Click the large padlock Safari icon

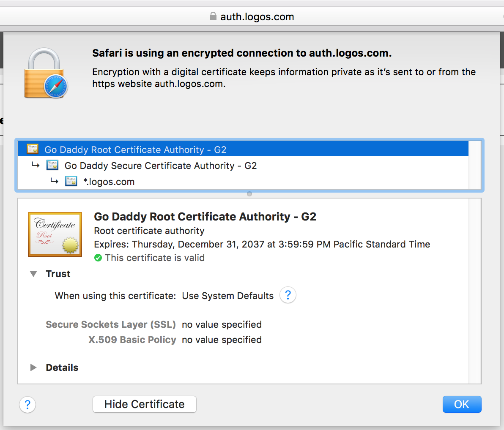46,73
